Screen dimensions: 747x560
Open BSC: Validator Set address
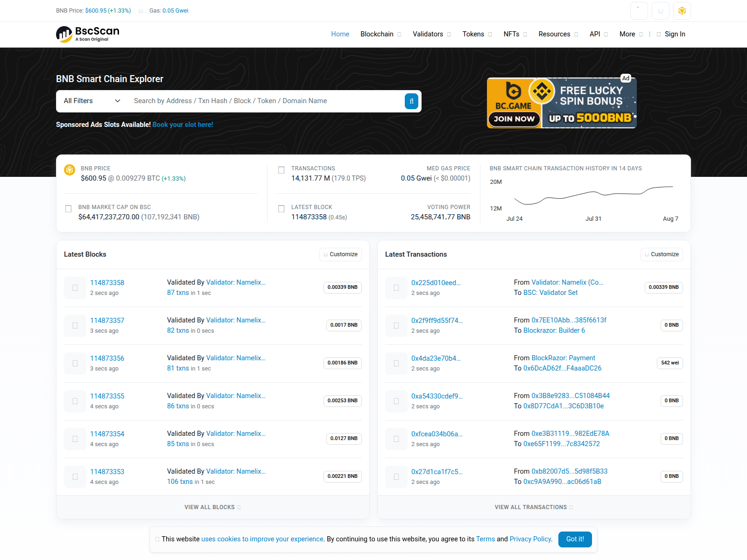click(x=550, y=293)
